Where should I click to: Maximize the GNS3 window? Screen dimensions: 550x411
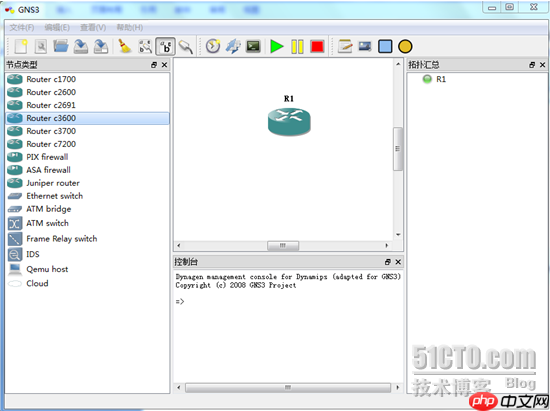tap(510, 7)
